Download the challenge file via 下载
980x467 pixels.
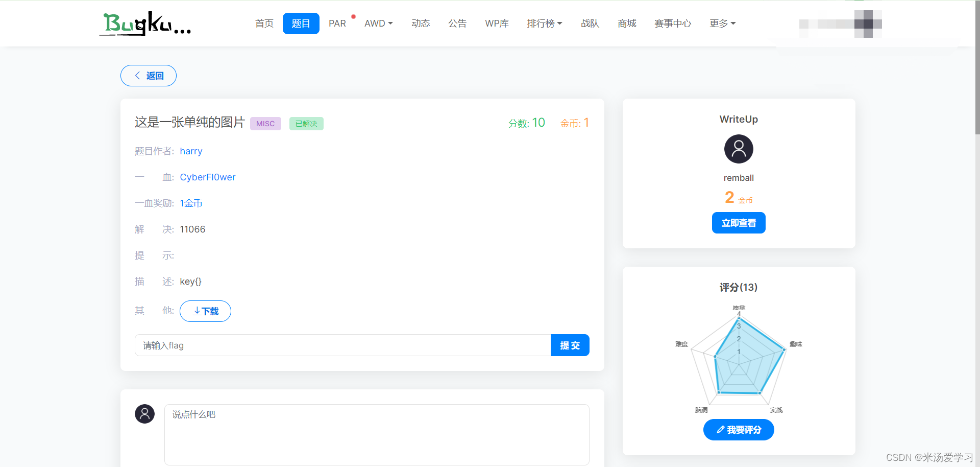tap(205, 311)
